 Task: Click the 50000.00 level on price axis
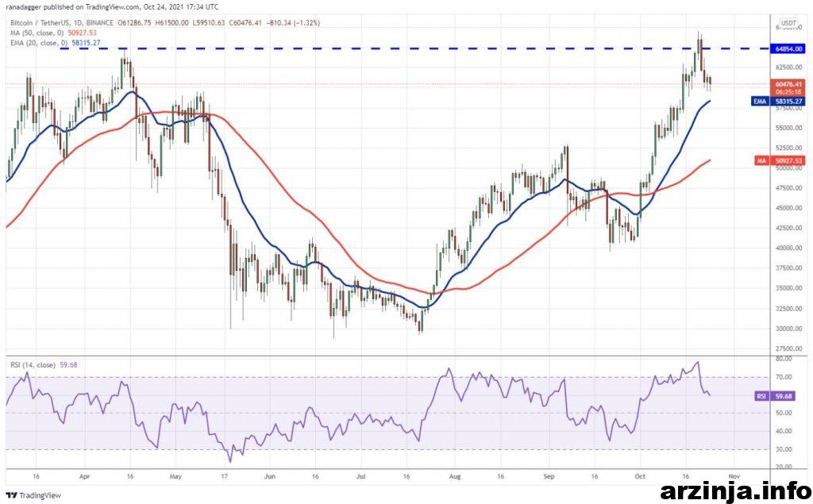789,168
